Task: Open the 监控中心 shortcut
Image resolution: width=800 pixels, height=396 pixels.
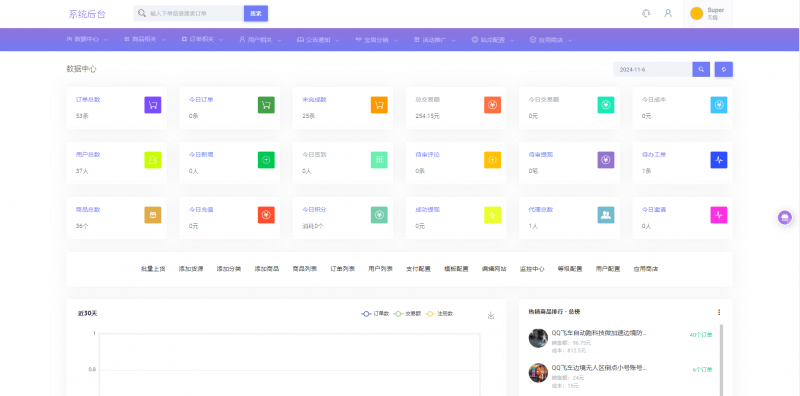Action: (x=532, y=269)
